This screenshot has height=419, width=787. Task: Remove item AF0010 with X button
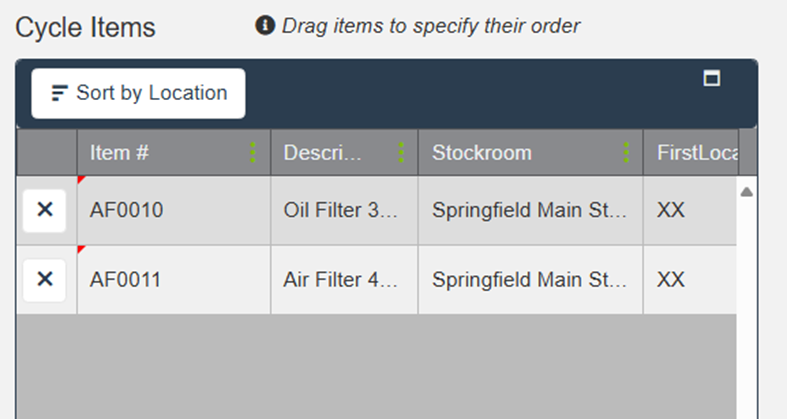(45, 210)
